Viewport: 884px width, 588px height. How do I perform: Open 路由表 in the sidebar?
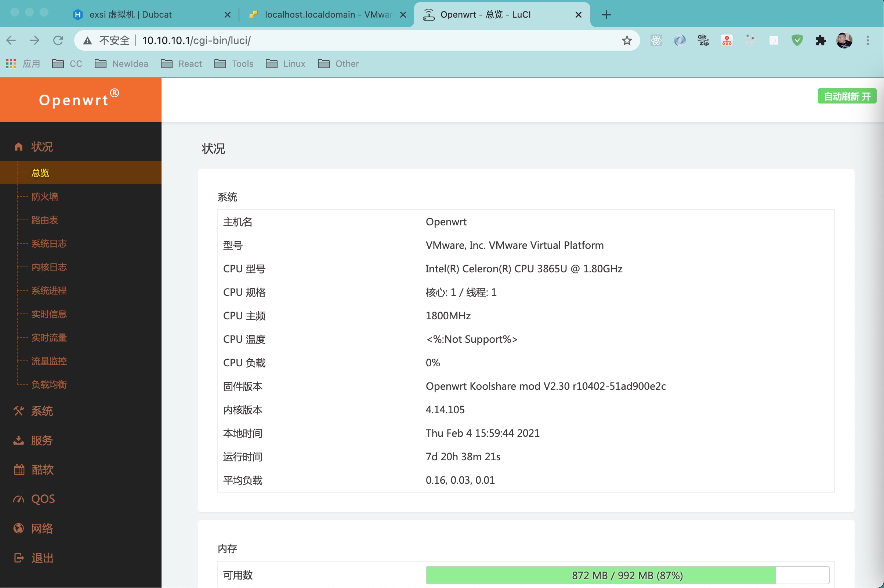point(81,220)
